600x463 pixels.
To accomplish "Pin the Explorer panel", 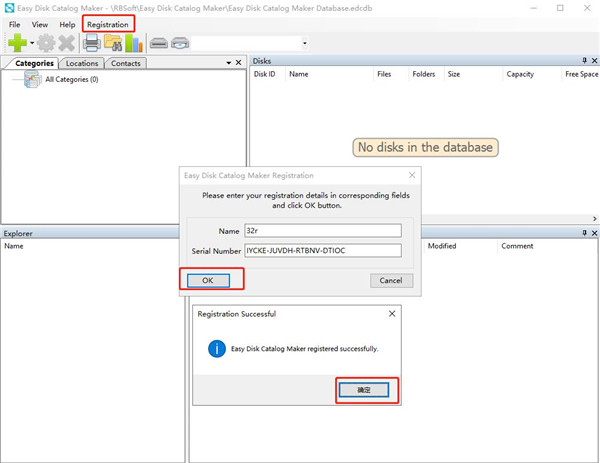I will click(584, 233).
